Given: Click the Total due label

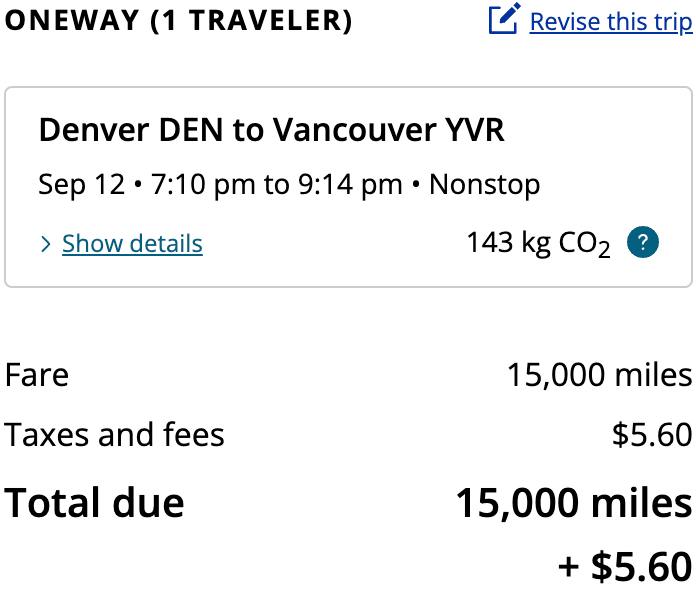Looking at the screenshot, I should point(94,503).
